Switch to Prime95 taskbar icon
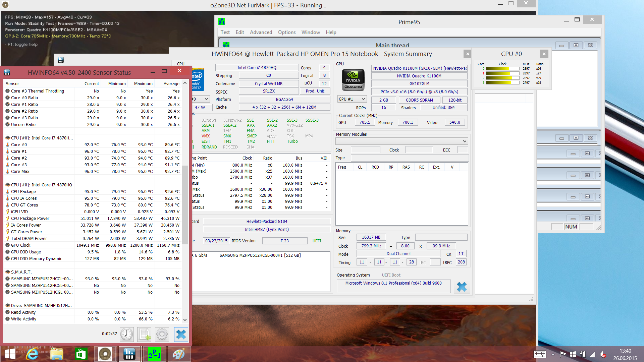 pos(154,354)
